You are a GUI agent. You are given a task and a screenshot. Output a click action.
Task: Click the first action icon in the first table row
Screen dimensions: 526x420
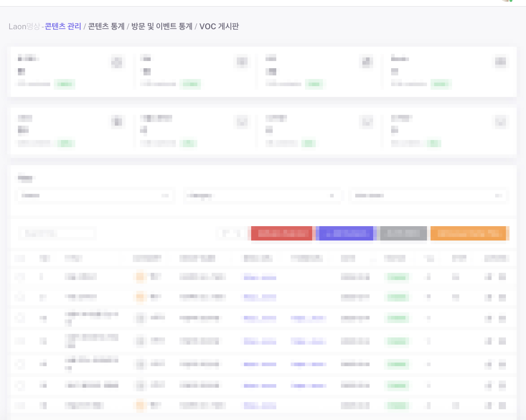pyautogui.click(x=488, y=276)
